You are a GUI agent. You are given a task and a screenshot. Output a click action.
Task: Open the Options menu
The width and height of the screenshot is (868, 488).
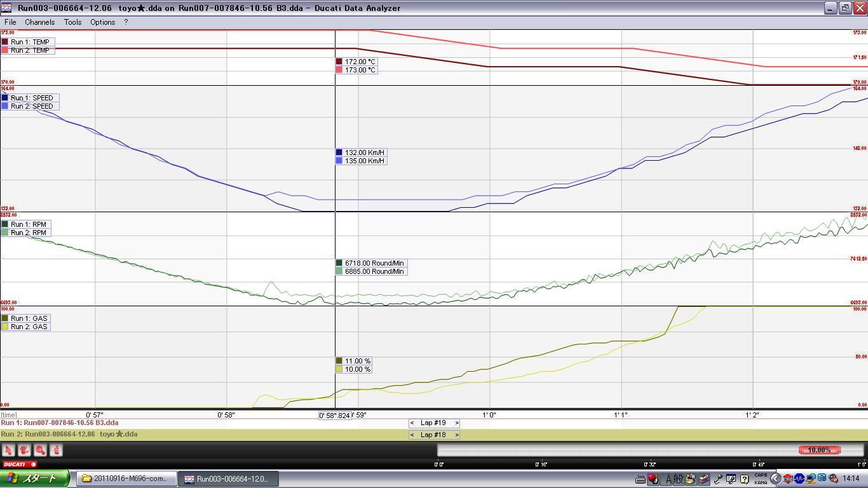pos(102,22)
